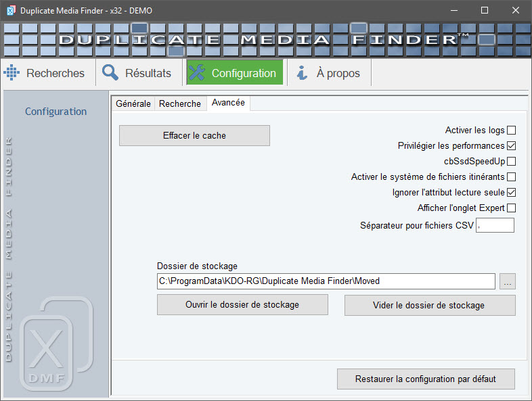Minimize the Duplicate Media Finder window
Screen dimensions: 532x401
pos(454,11)
